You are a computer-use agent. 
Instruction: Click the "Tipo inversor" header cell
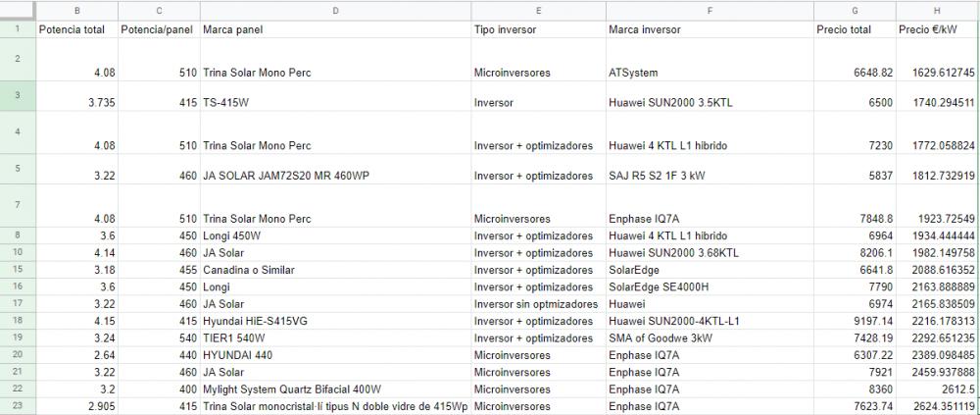539,29
